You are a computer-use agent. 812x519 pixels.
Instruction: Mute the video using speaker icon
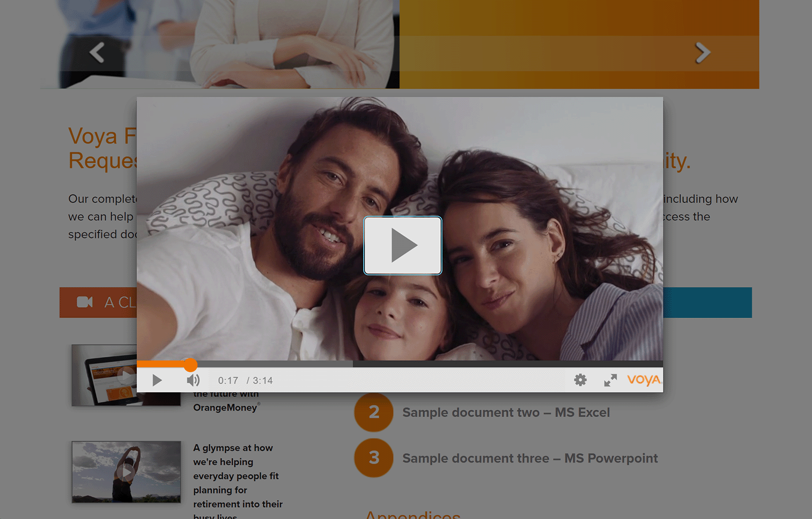click(193, 380)
